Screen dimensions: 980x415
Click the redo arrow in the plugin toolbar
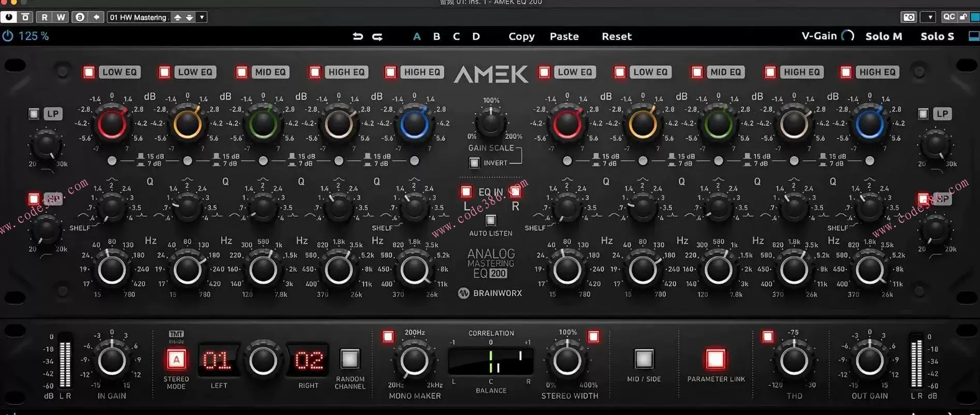pyautogui.click(x=377, y=36)
